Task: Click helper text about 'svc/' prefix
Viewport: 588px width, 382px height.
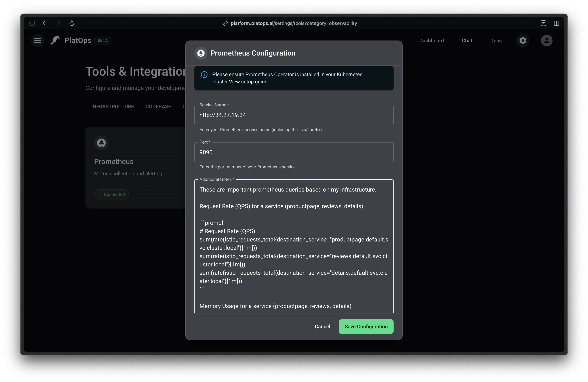Action: pyautogui.click(x=260, y=130)
